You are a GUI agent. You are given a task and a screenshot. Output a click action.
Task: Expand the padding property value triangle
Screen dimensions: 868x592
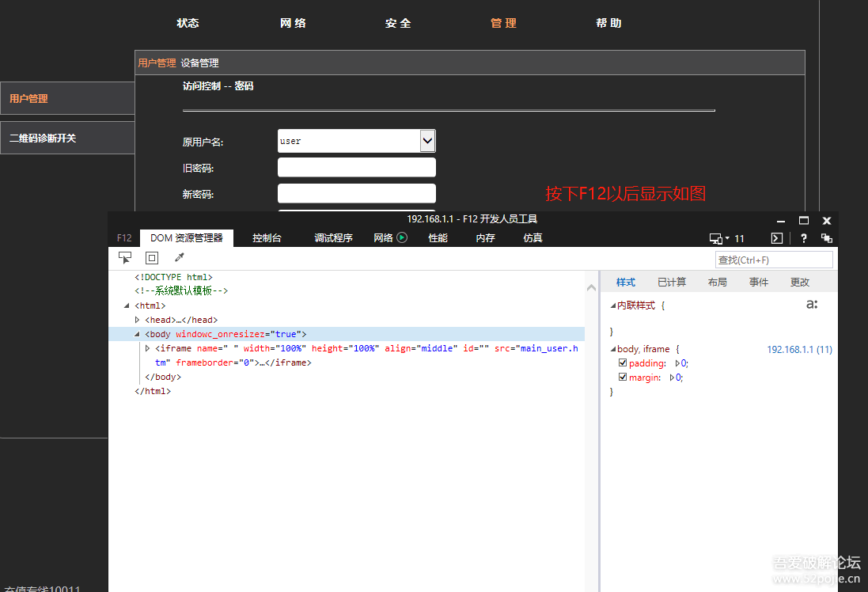[x=677, y=363]
